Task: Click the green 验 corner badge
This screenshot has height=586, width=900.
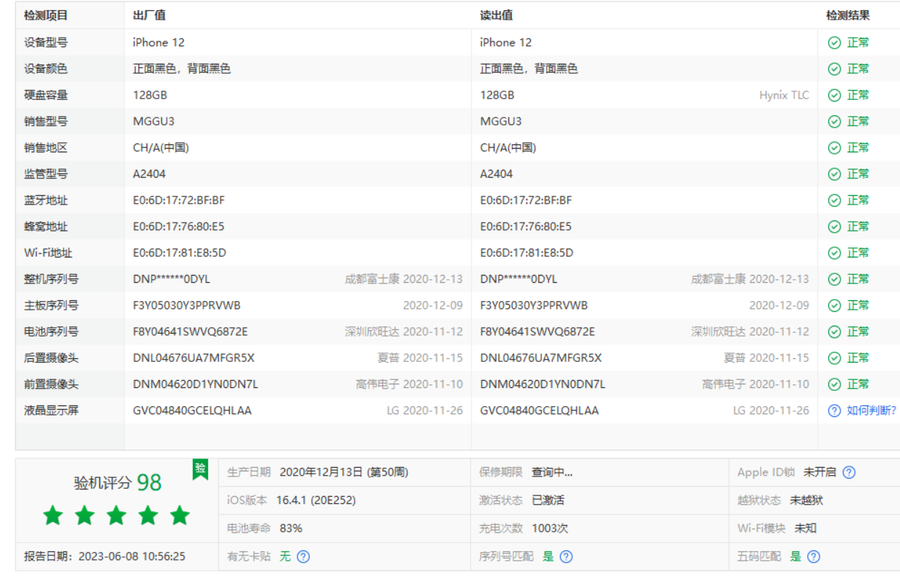Action: click(200, 468)
